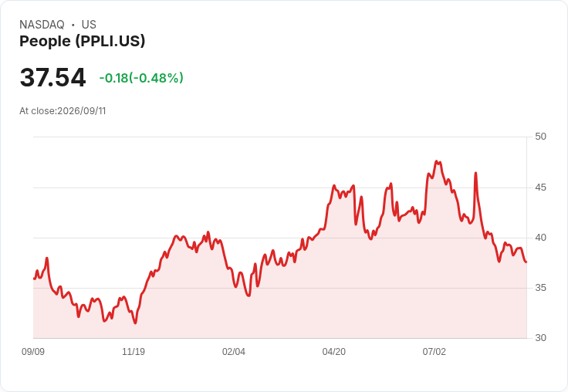Click the highest peak near 07/02

pos(437,161)
